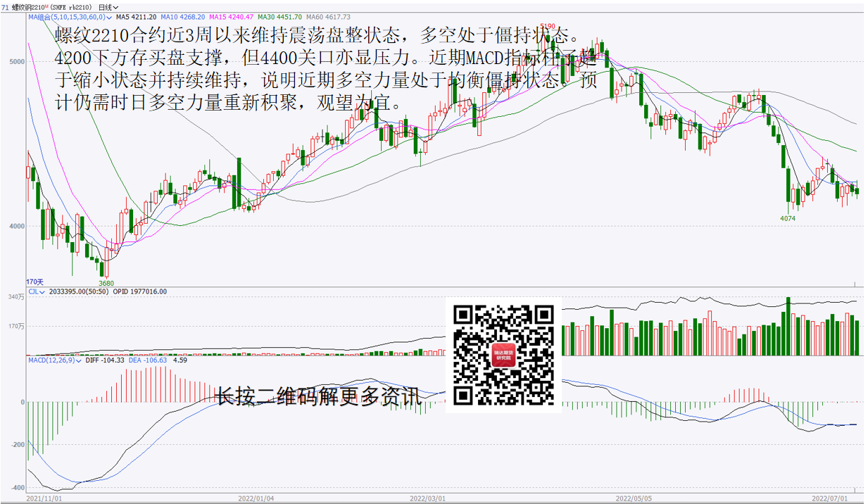Click the 170天 range label
This screenshot has height=504, width=868.
(35, 282)
